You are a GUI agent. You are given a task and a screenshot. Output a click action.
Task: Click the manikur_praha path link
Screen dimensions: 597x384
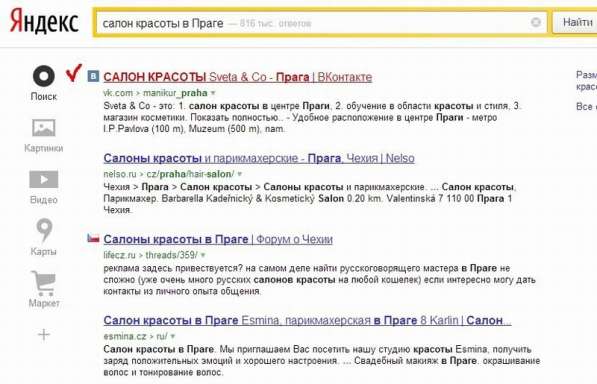[x=175, y=93]
